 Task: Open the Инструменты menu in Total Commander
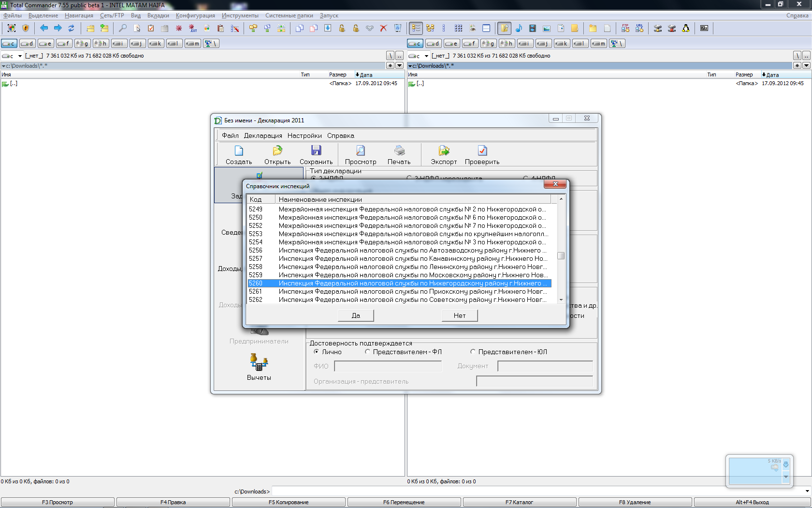click(x=240, y=15)
